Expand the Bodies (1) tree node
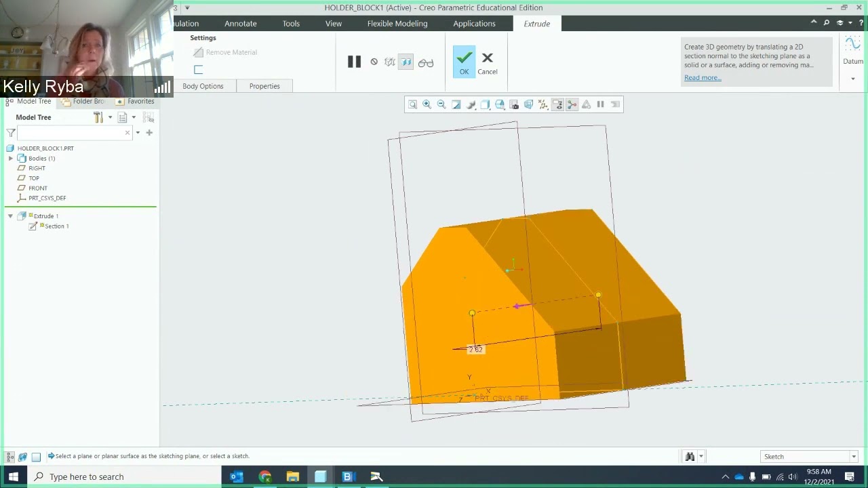Viewport: 868px width, 488px height. click(10, 159)
